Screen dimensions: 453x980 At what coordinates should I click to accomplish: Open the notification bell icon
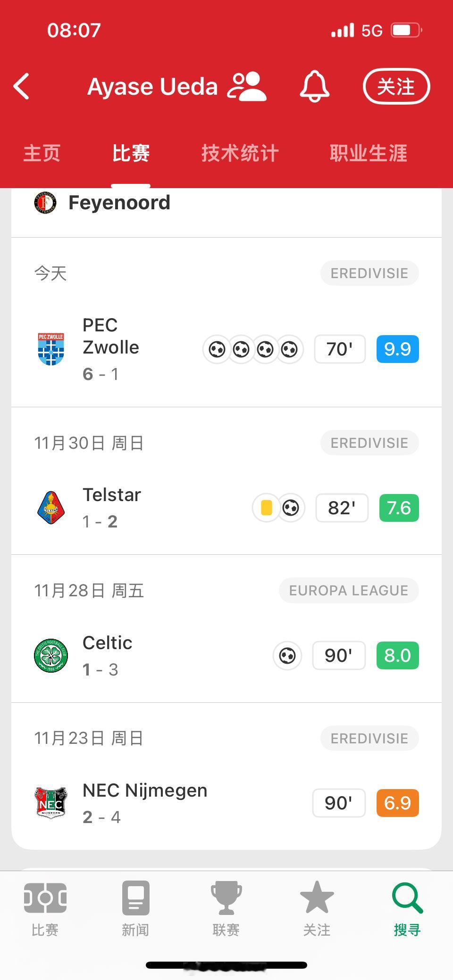314,86
